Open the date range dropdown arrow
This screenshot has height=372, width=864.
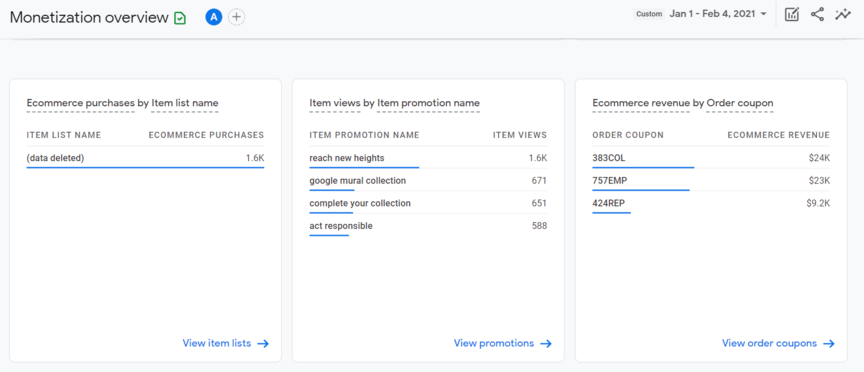[x=763, y=14]
